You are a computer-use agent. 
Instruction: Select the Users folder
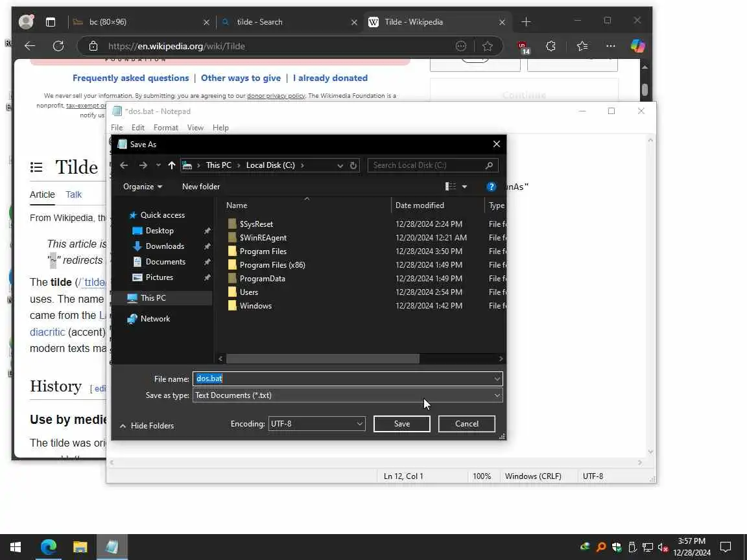point(249,292)
